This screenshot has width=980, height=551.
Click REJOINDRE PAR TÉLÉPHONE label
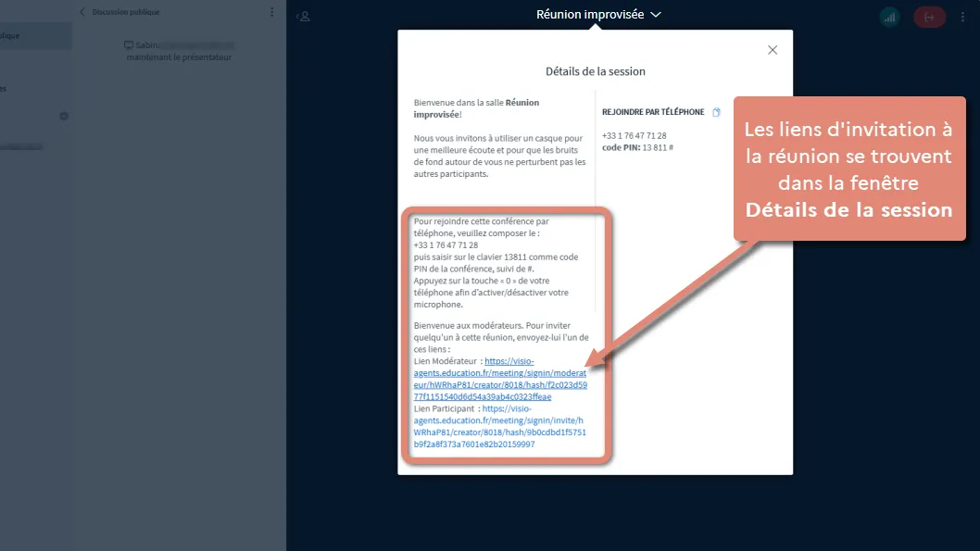pyautogui.click(x=652, y=112)
